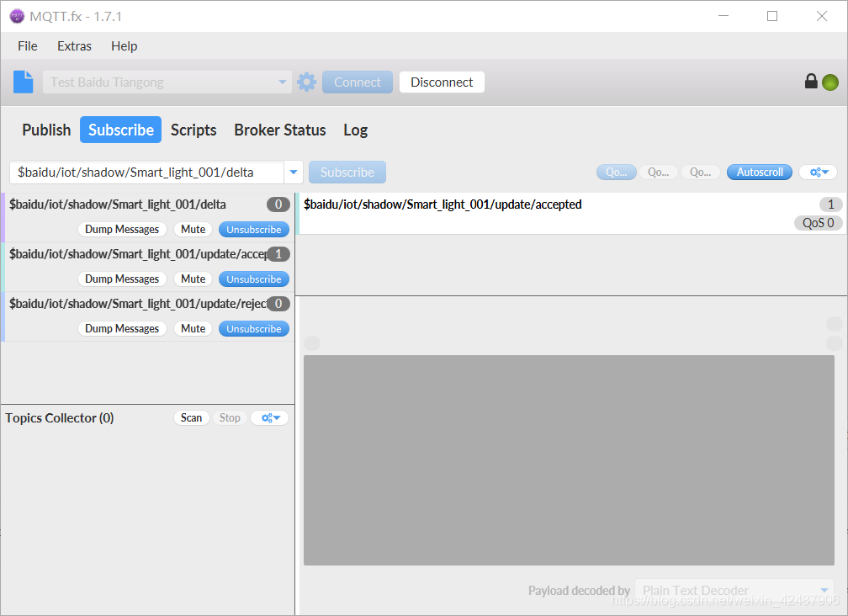This screenshot has width=848, height=616.
Task: Switch to the Publish tab
Action: [46, 130]
